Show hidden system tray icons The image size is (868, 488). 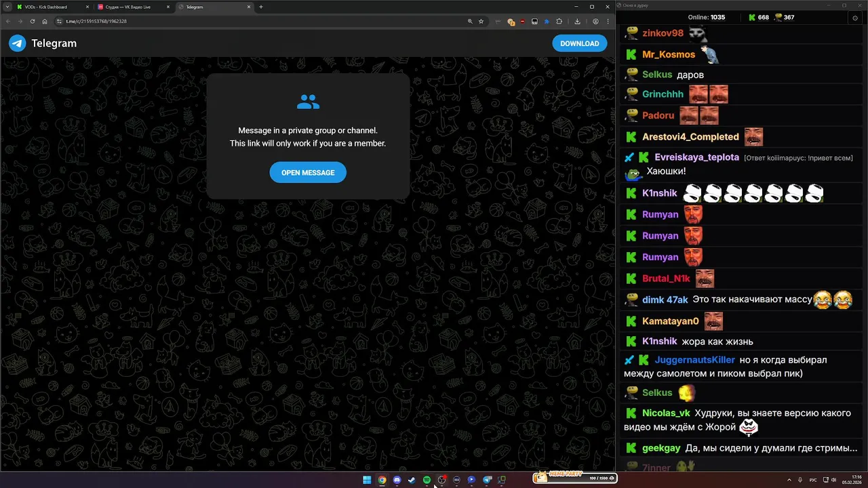(x=790, y=480)
